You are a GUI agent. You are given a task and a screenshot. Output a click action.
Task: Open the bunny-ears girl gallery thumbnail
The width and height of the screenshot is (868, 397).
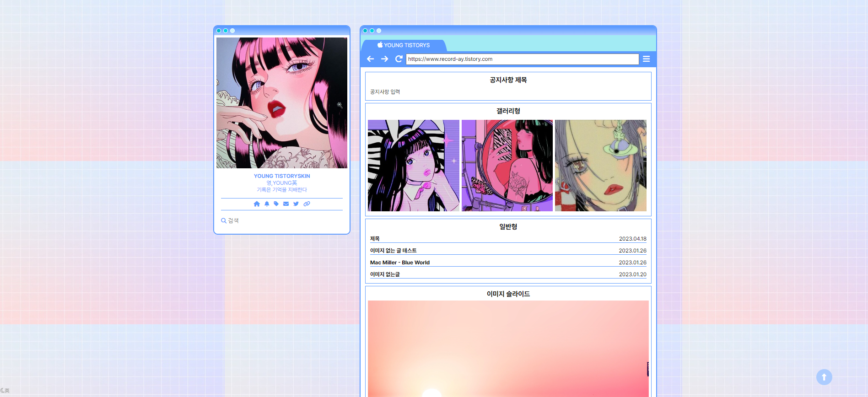click(x=414, y=166)
